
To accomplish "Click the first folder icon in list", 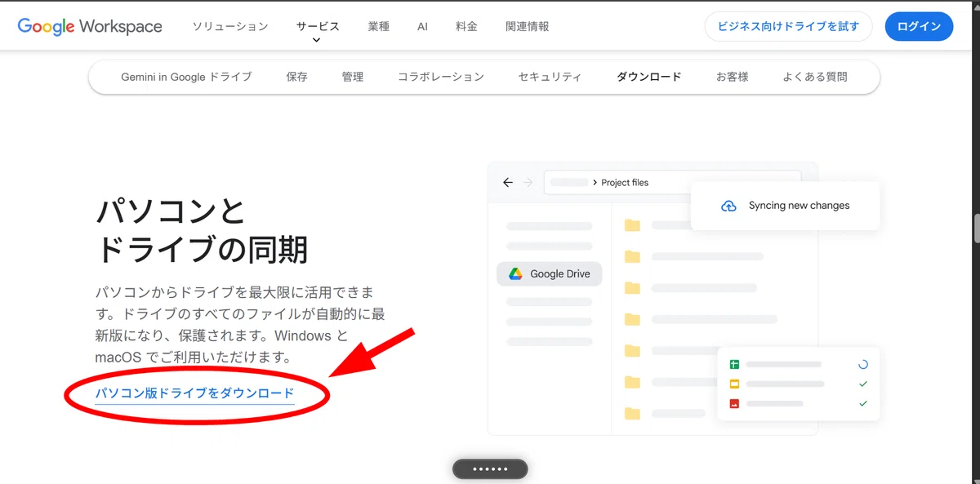I will coord(632,225).
